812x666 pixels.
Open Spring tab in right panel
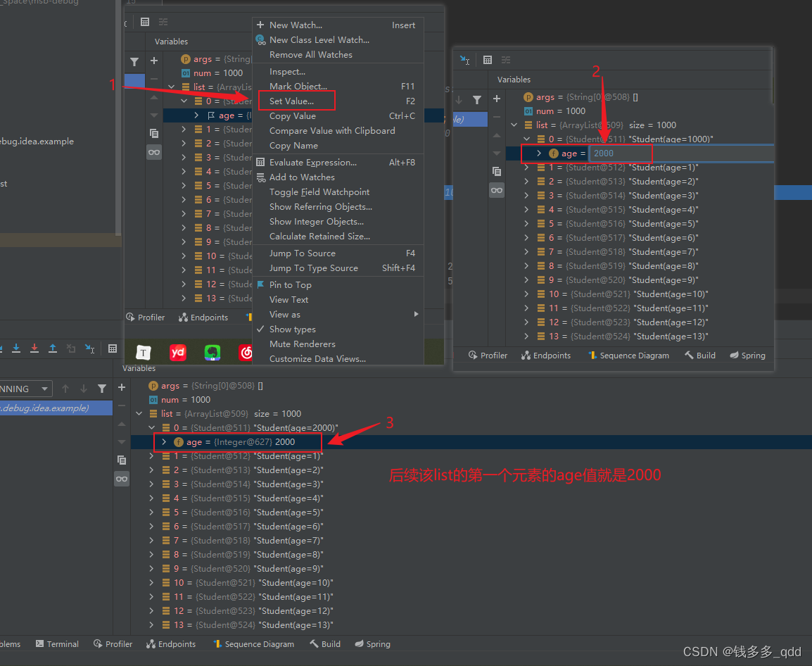click(x=748, y=356)
